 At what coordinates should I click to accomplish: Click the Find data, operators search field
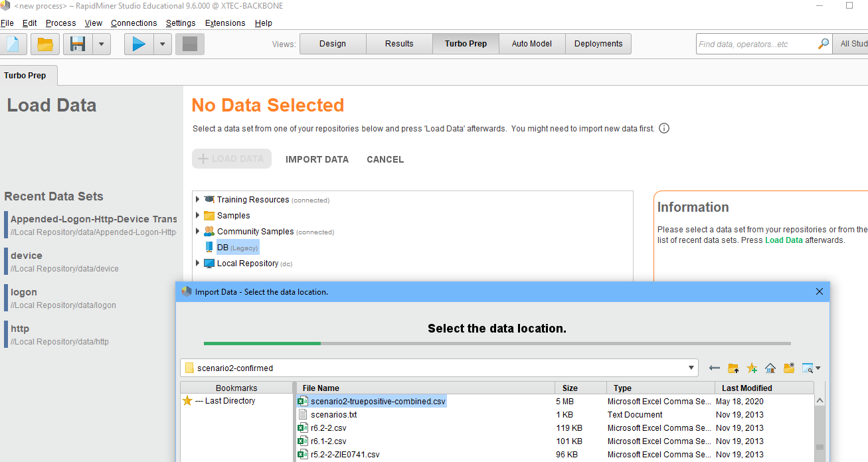click(756, 44)
